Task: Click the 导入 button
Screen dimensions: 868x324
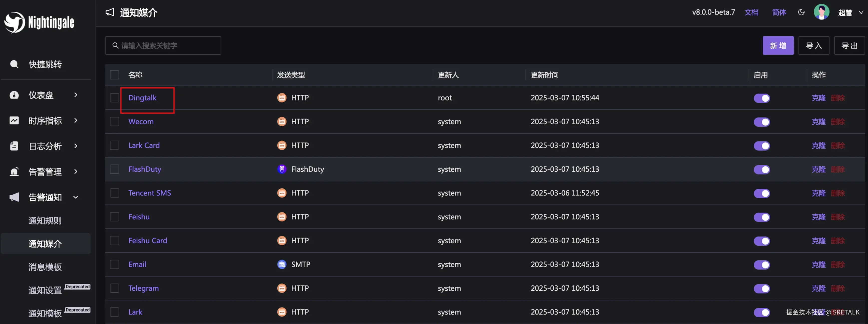Action: tap(814, 45)
